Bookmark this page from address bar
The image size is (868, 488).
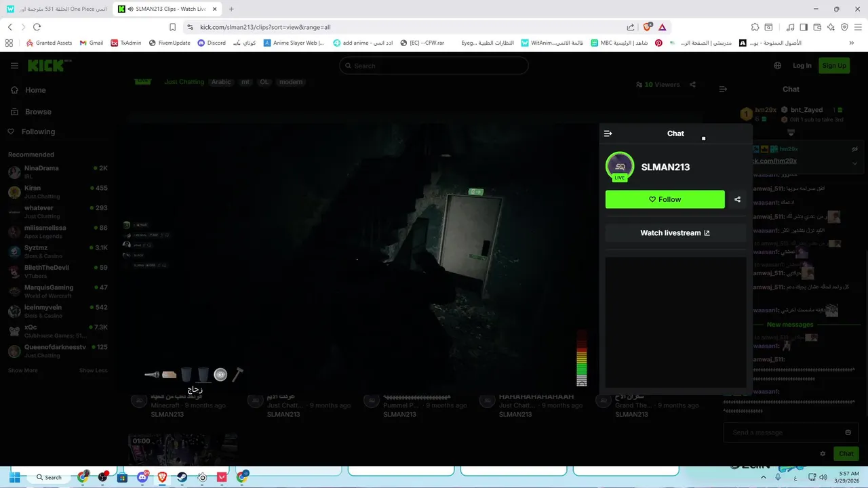click(x=172, y=27)
